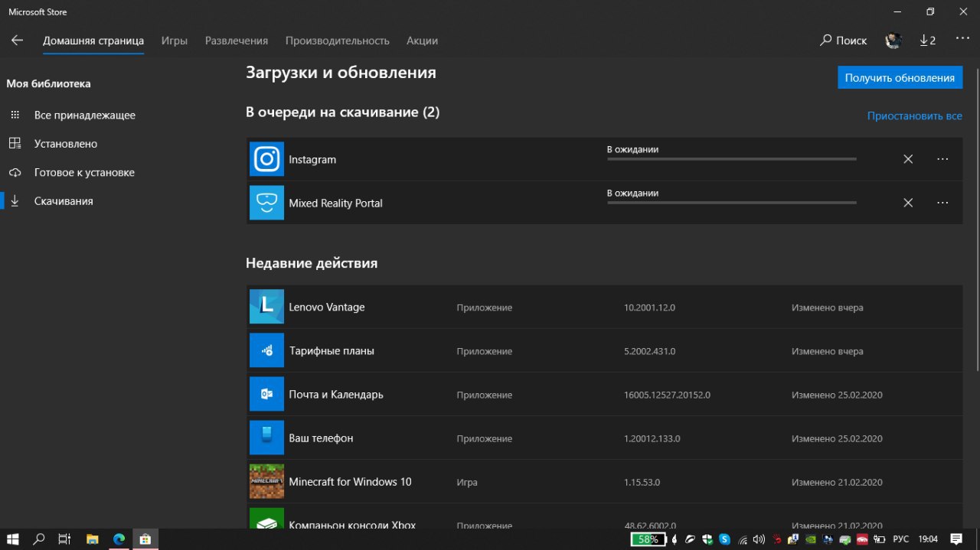
Task: Select Все принадлежащее in the library
Action: point(85,115)
